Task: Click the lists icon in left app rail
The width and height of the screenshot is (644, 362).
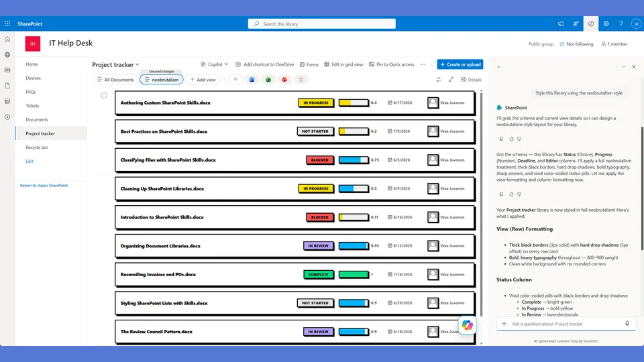Action: point(7,101)
